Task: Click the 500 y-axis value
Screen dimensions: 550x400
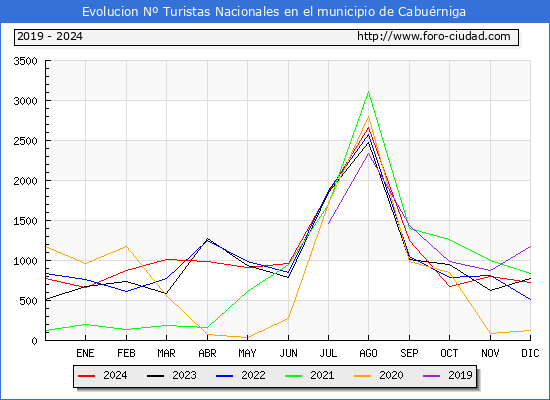Action: (28, 301)
